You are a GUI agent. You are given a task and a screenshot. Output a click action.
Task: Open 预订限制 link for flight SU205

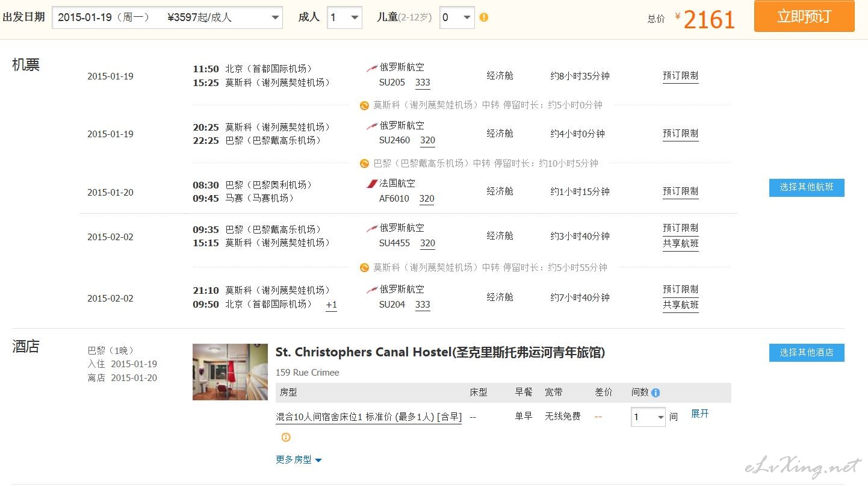pos(681,76)
